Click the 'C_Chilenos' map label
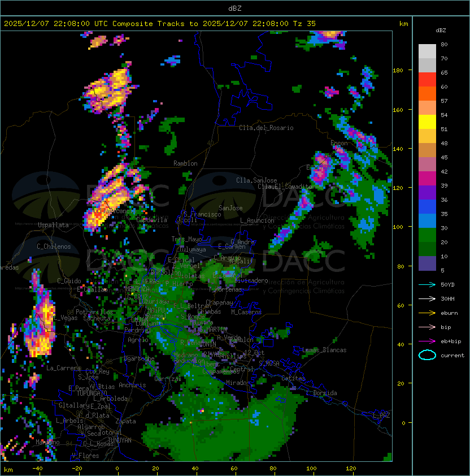The width and height of the screenshot is (470, 476). click(x=54, y=246)
